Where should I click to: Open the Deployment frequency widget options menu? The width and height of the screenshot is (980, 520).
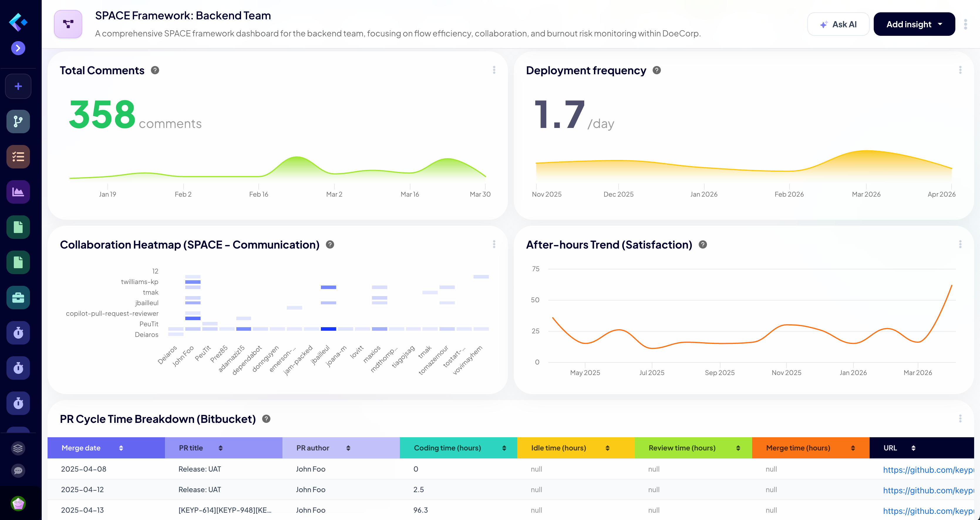coord(960,70)
